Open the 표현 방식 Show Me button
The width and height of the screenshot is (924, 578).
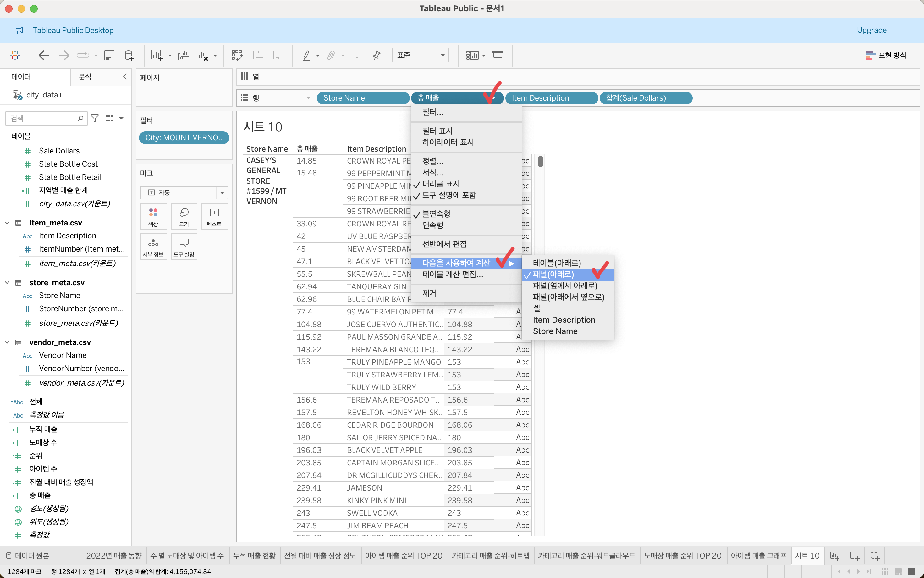(x=886, y=55)
